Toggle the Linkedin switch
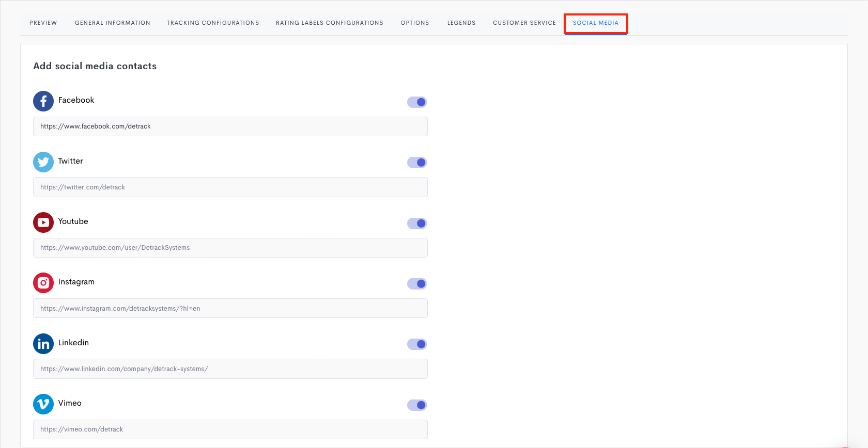This screenshot has height=448, width=868. (417, 344)
